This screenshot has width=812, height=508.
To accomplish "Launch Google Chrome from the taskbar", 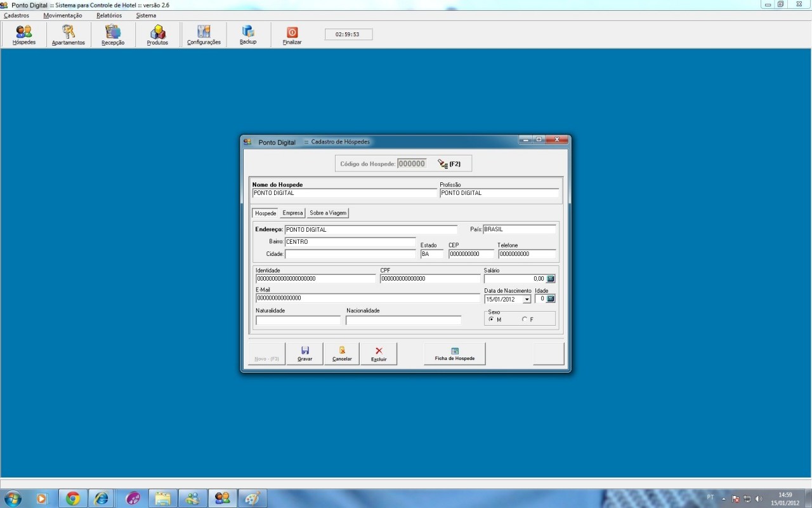I will click(72, 498).
